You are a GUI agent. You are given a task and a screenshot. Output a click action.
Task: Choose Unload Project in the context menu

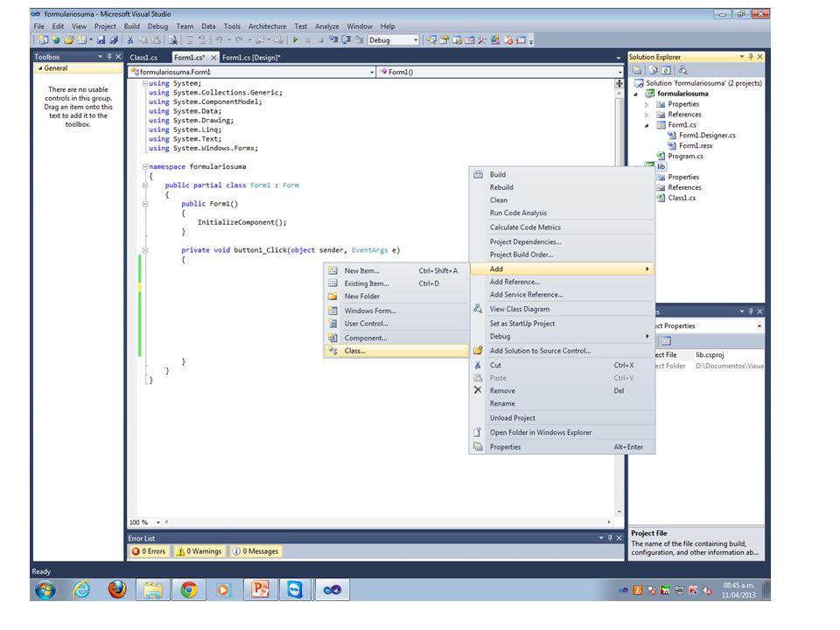563,418
